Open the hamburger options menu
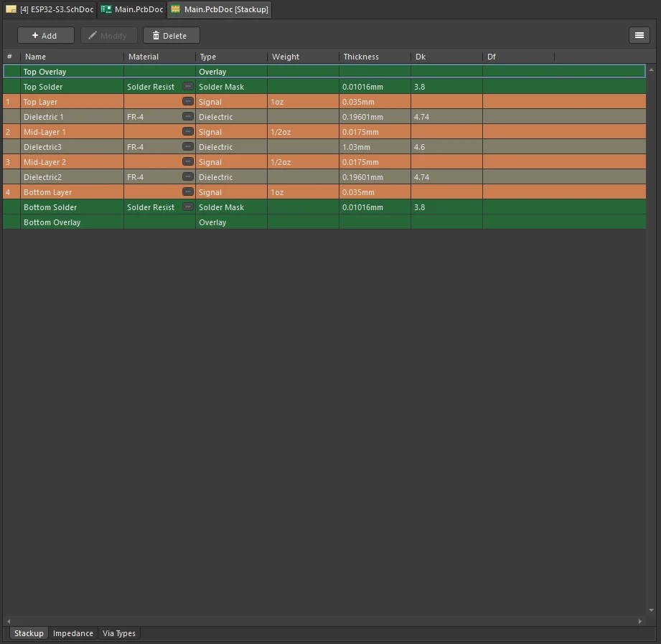Screen dimensions: 661x644 (x=639, y=35)
